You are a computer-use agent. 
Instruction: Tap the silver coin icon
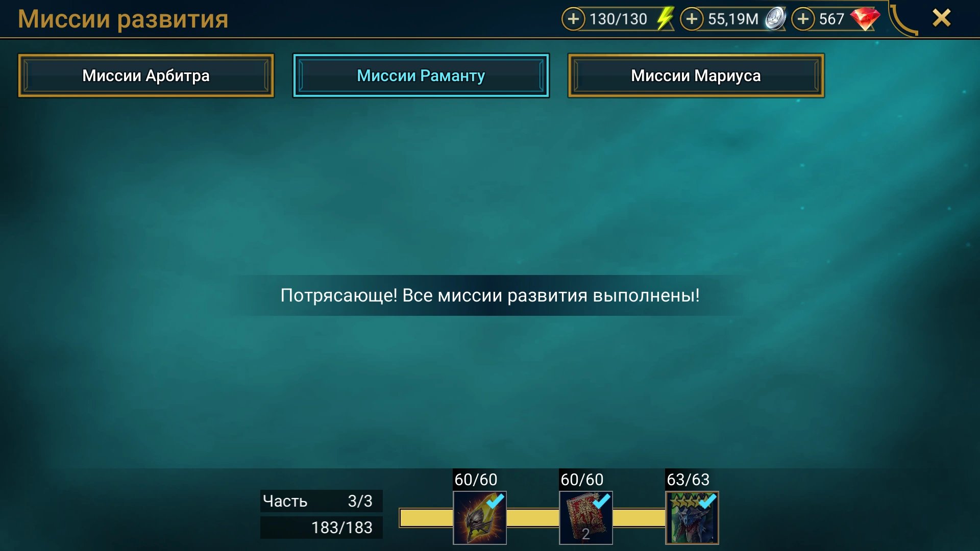775,19
